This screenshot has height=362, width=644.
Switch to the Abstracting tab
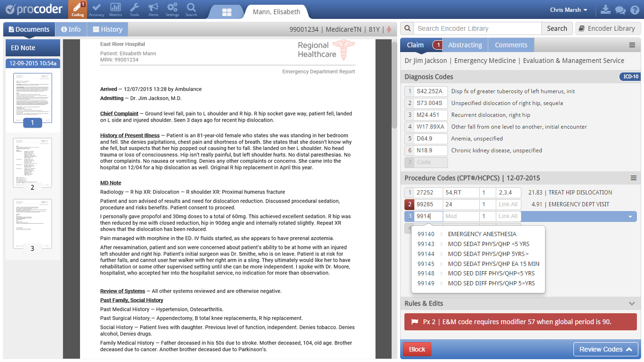[465, 45]
